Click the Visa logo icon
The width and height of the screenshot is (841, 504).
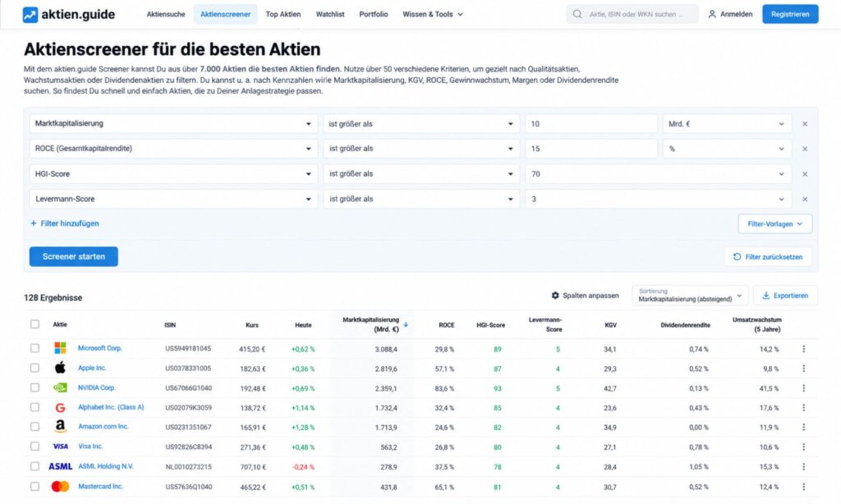(60, 447)
